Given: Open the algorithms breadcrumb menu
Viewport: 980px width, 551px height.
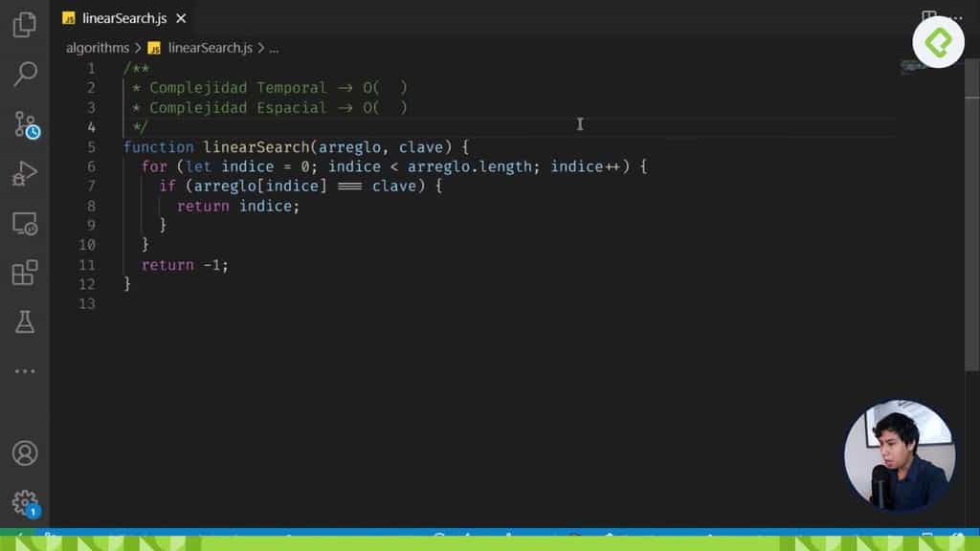Looking at the screenshot, I should click(97, 47).
